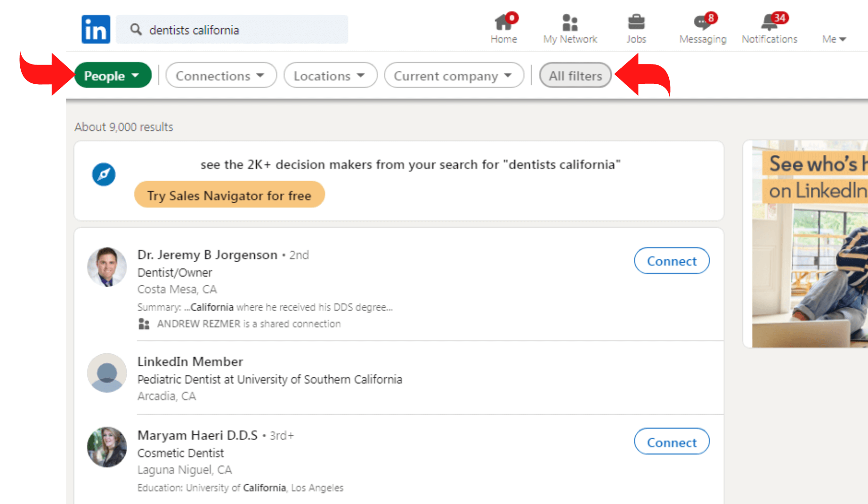The width and height of the screenshot is (868, 504).
Task: Click the search magnifier icon
Action: [136, 30]
